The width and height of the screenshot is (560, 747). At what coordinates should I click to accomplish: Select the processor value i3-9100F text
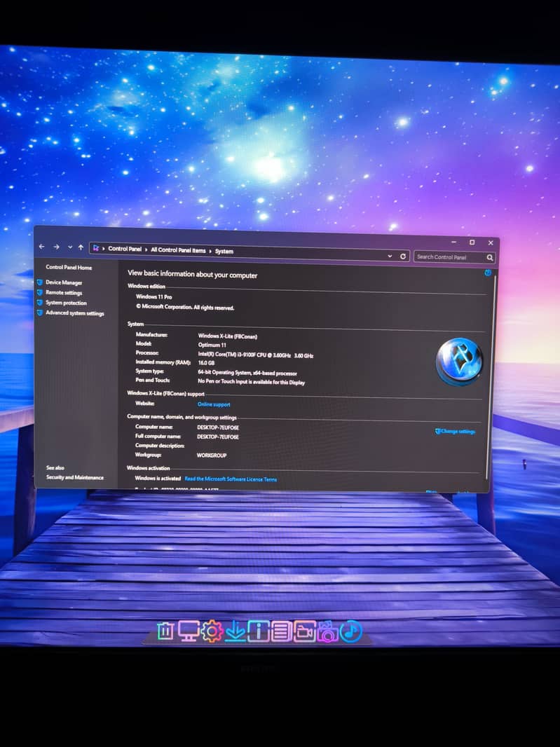click(255, 355)
